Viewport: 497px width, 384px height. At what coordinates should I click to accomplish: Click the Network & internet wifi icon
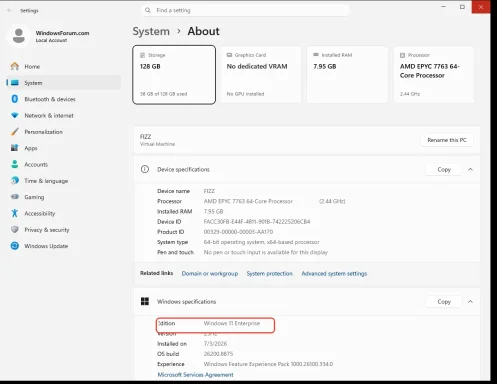pyautogui.click(x=15, y=115)
